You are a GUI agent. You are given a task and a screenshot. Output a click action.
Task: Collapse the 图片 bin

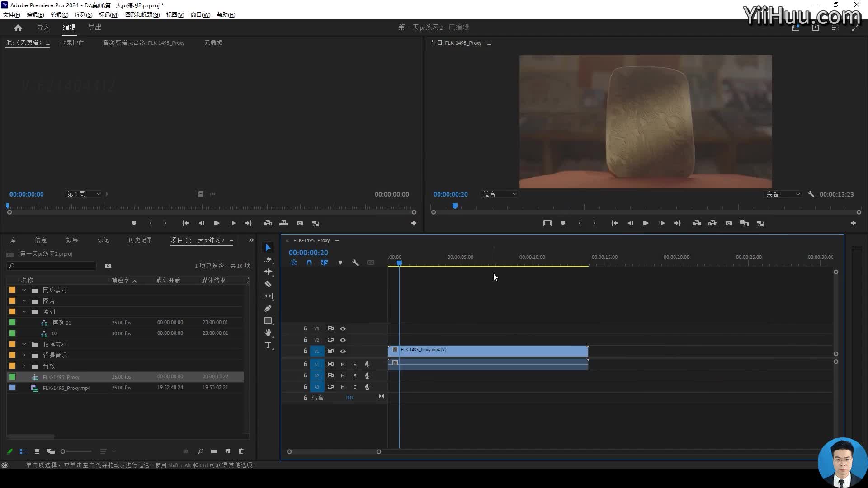pyautogui.click(x=24, y=301)
